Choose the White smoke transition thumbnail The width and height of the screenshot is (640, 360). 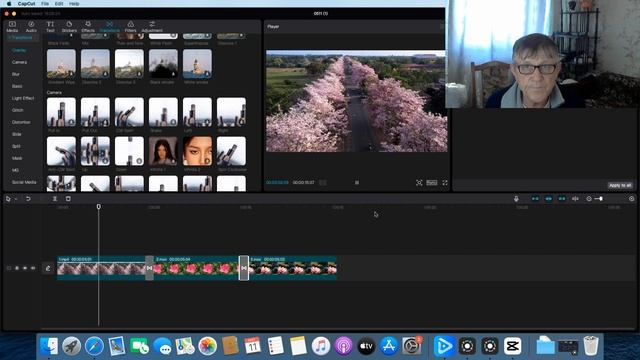pos(197,64)
